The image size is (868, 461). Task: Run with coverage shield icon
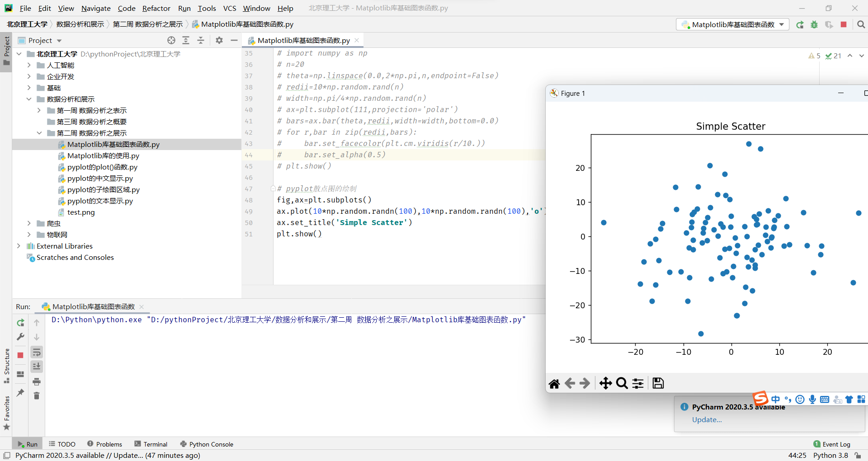point(829,25)
